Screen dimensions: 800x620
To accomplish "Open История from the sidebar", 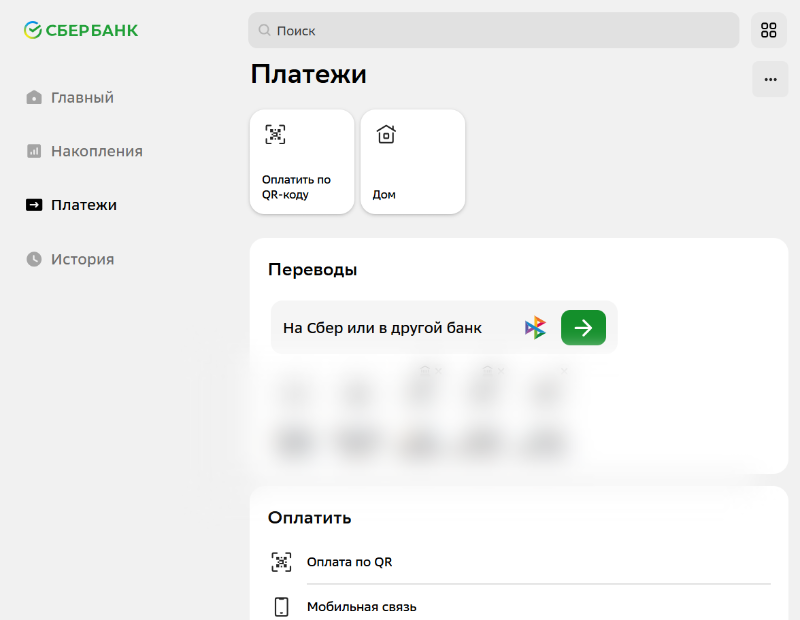I will (82, 259).
